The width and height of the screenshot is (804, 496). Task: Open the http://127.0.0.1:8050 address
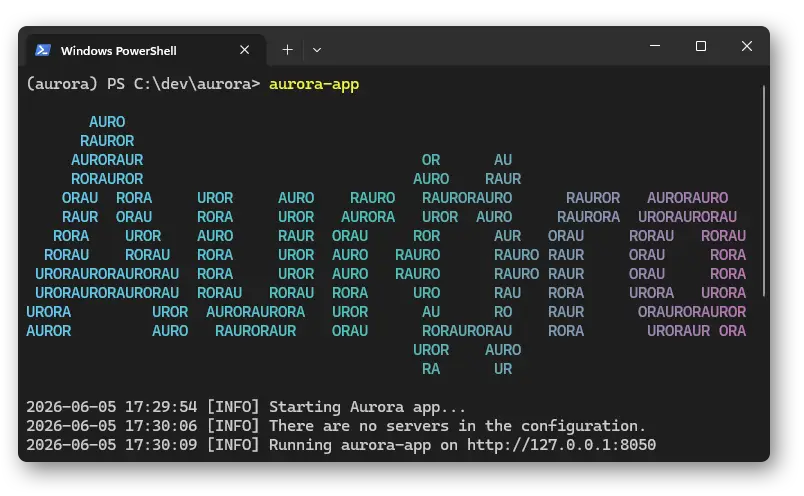point(561,445)
